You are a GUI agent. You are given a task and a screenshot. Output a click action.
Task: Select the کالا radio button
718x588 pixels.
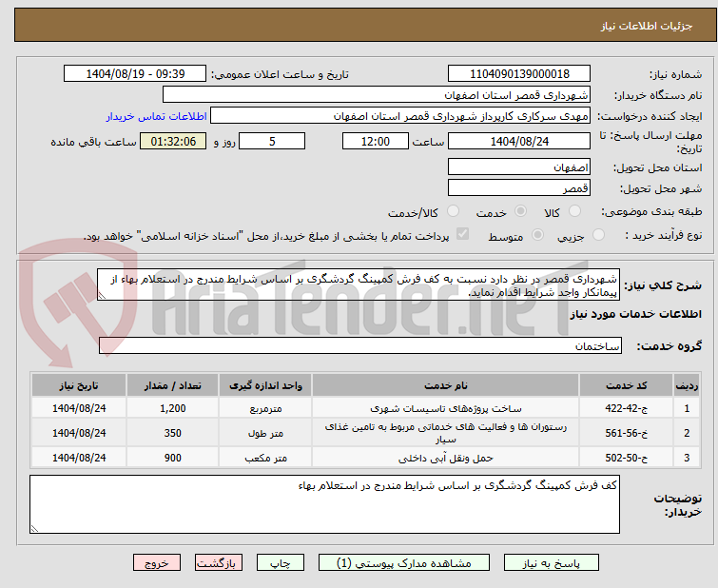[x=574, y=211]
